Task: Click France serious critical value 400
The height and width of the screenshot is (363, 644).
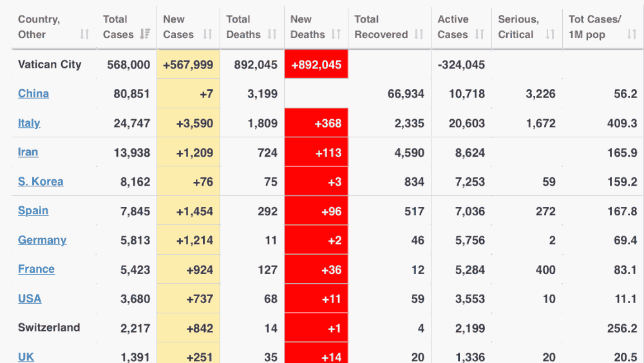Action: [x=545, y=270]
